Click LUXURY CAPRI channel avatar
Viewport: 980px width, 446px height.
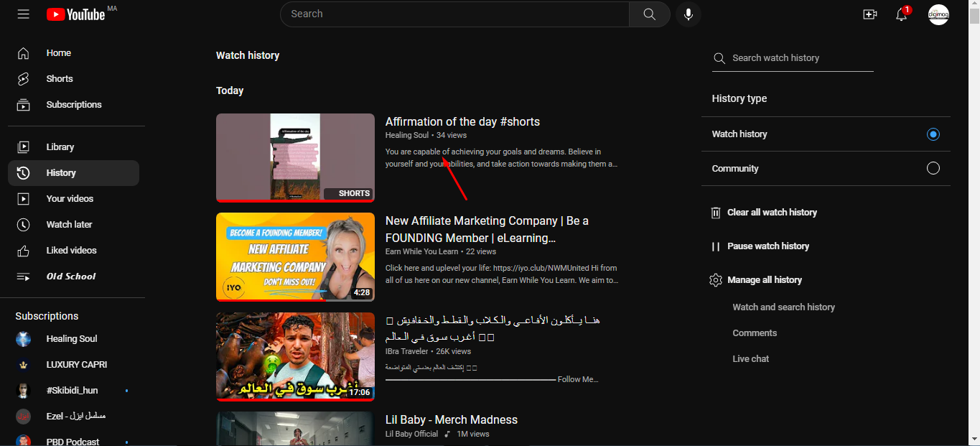[x=24, y=365]
